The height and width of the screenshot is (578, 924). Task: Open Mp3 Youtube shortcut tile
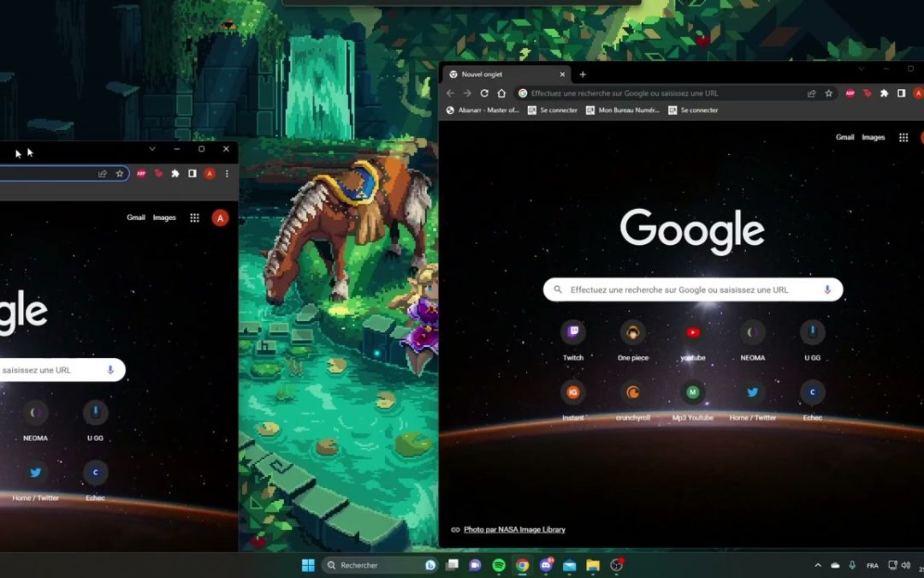pos(693,401)
